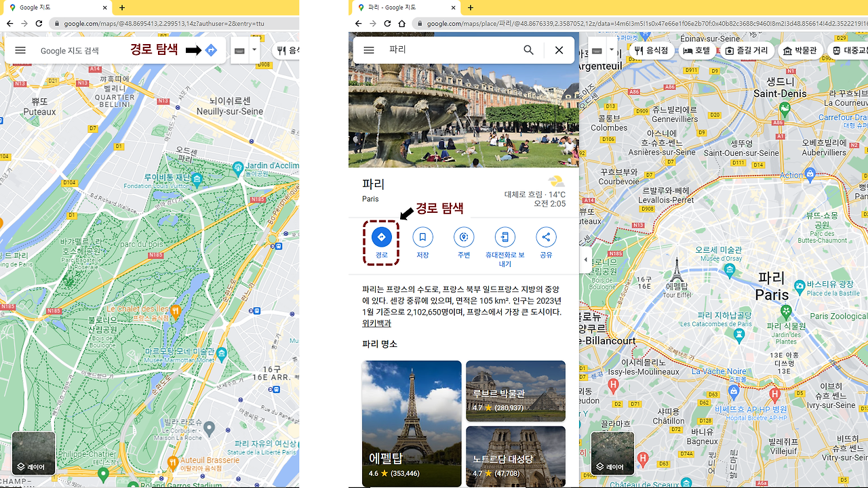Click address bar in right browser window

click(639, 23)
